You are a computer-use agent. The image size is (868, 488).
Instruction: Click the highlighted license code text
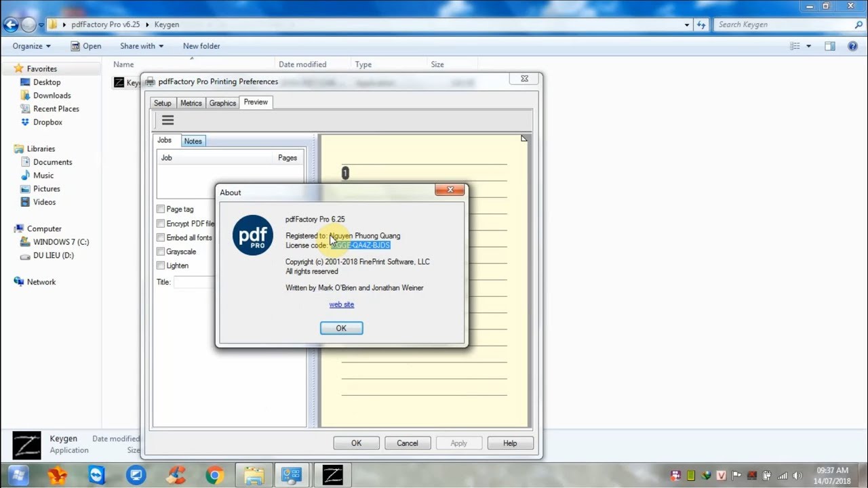pyautogui.click(x=360, y=245)
